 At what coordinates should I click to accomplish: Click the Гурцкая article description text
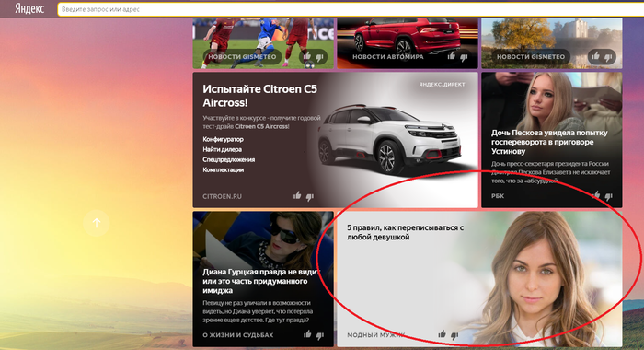258,311
